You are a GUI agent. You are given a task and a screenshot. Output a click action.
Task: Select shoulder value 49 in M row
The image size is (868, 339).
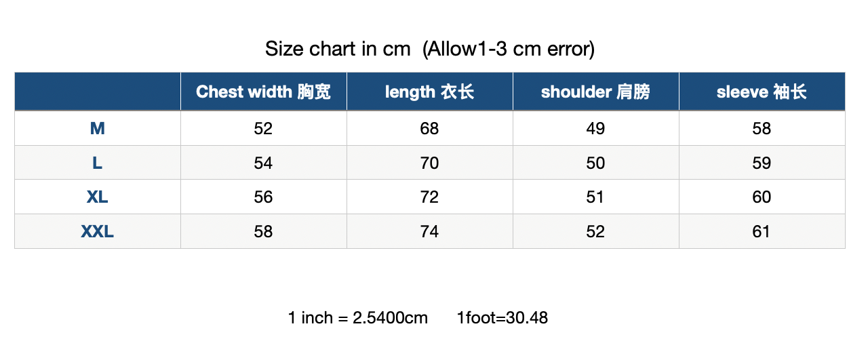(595, 129)
